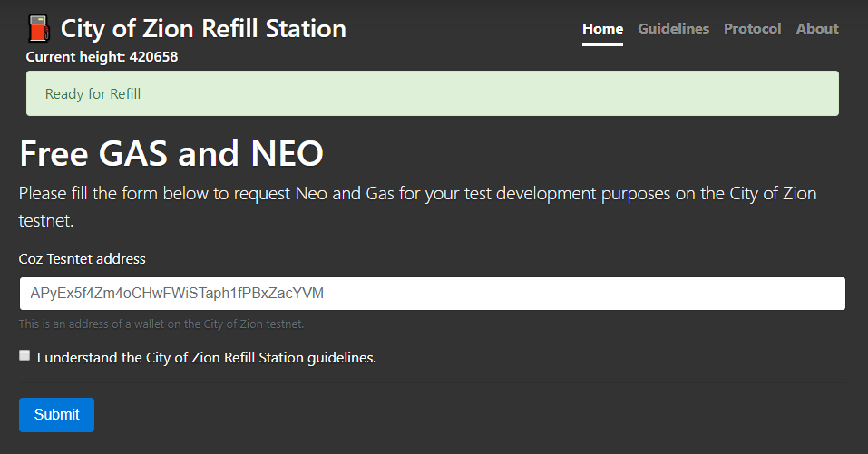Open the Home navigation tab
Image resolution: width=868 pixels, height=454 pixels.
602,29
